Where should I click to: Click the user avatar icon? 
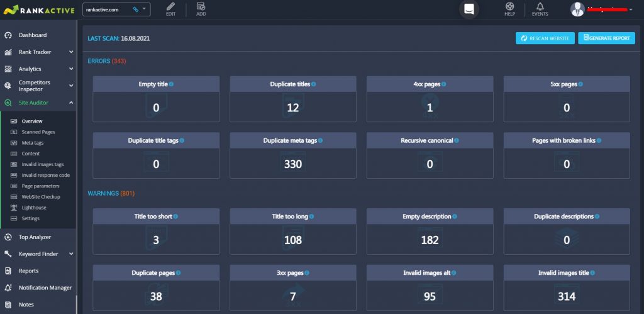(x=577, y=9)
